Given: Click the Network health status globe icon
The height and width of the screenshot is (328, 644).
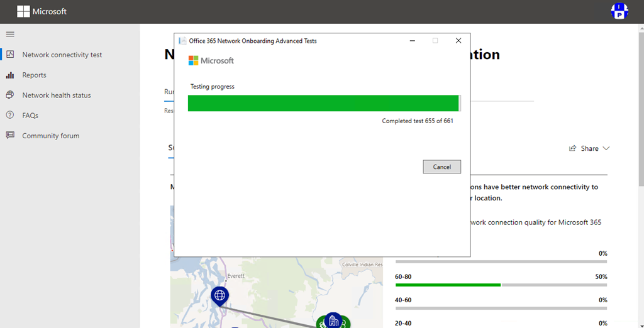Looking at the screenshot, I should click(10, 96).
